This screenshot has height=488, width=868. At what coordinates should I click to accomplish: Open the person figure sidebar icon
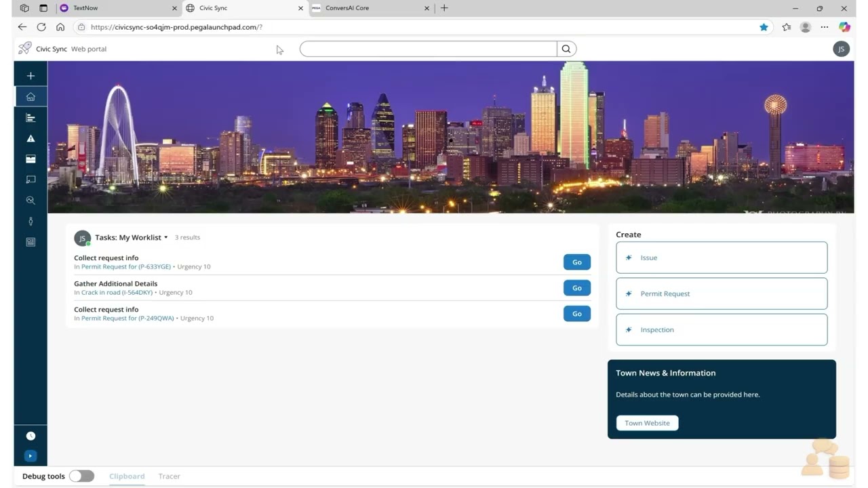coord(31,222)
